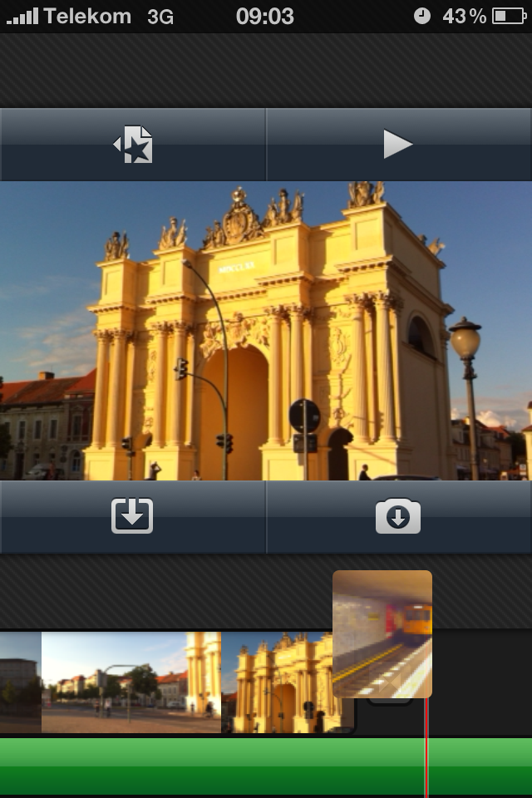The width and height of the screenshot is (532, 798).
Task: Tap the insert media download-arrow icon
Action: point(132,516)
